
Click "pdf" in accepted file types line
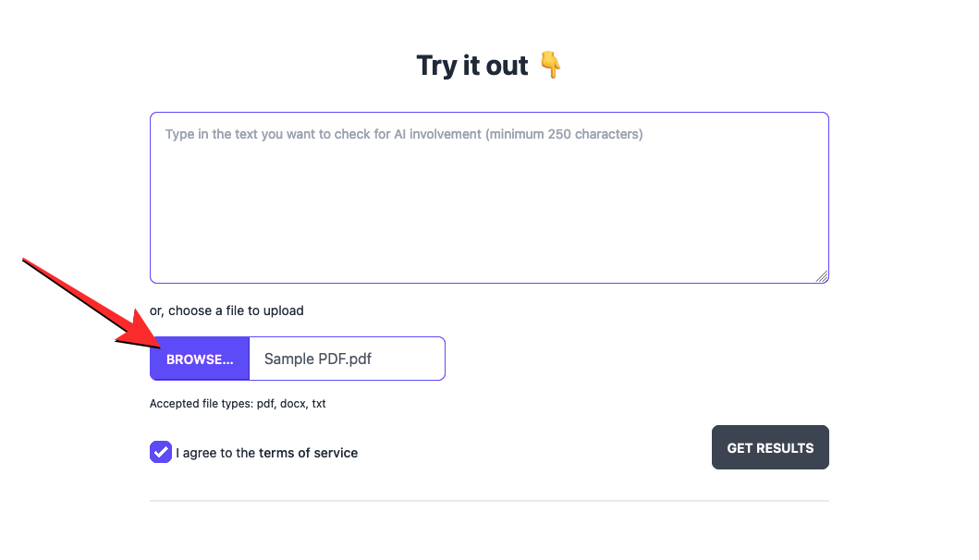coord(266,404)
